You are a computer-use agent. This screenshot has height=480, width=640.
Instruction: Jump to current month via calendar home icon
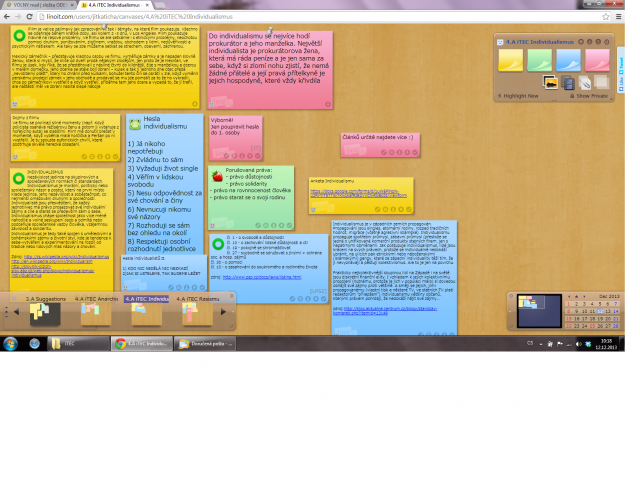pyautogui.click(x=576, y=297)
